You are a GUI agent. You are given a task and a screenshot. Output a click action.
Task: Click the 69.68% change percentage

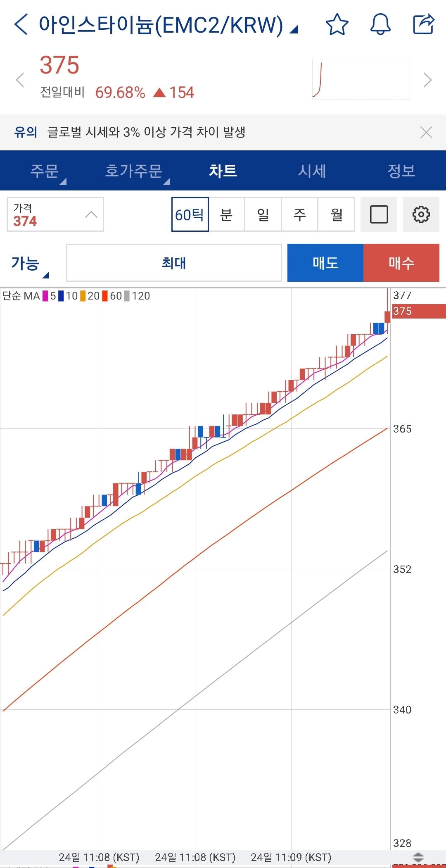pyautogui.click(x=120, y=93)
